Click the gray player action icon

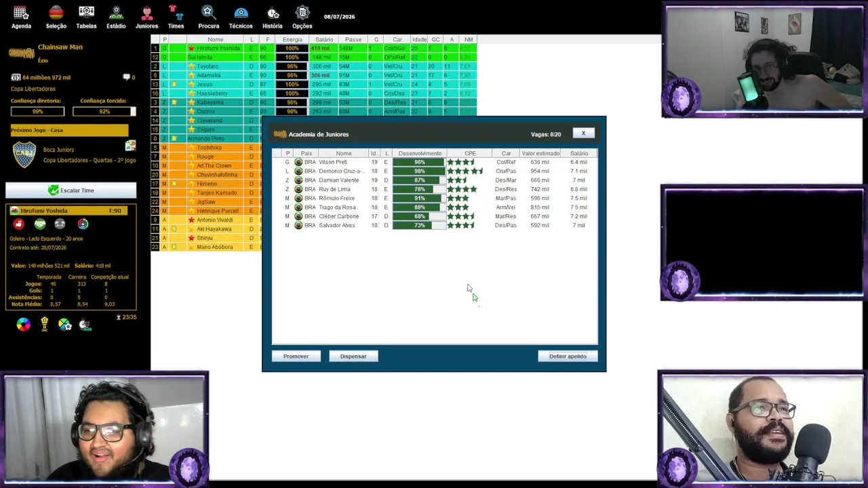coord(60,224)
